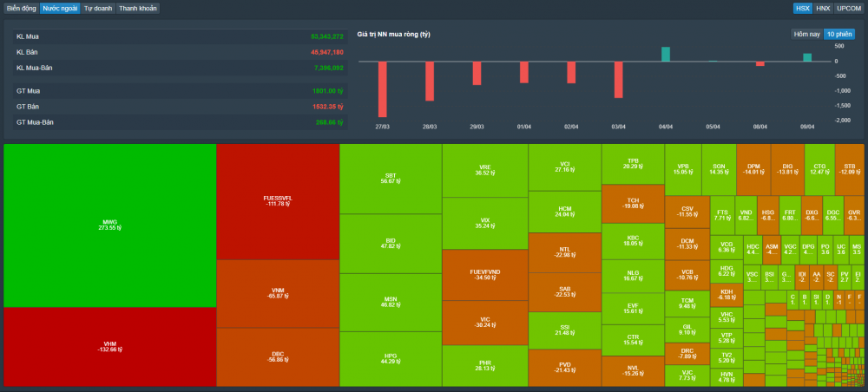Select the VRE 36.52 tỷ tile
Image resolution: width=868 pixels, height=392 pixels.
(485, 170)
